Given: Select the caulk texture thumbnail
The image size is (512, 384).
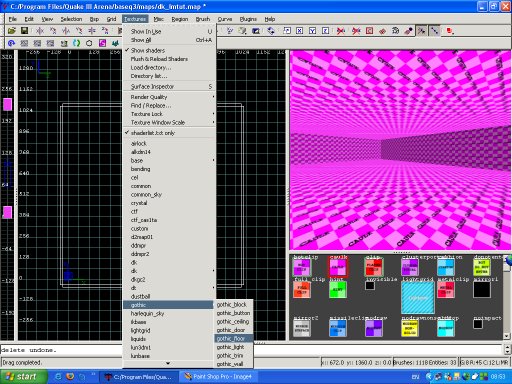Looking at the screenshot, I should tap(338, 267).
